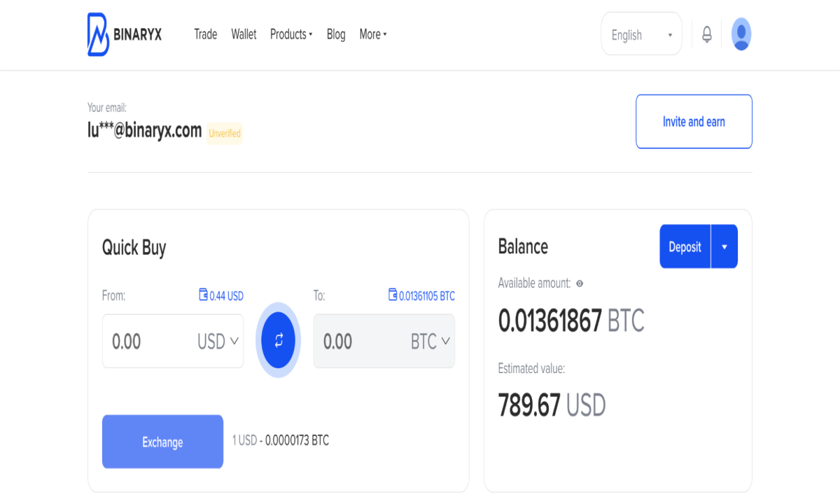The height and width of the screenshot is (504, 840).
Task: Swap currencies with the circular exchange icon
Action: pyautogui.click(x=279, y=341)
